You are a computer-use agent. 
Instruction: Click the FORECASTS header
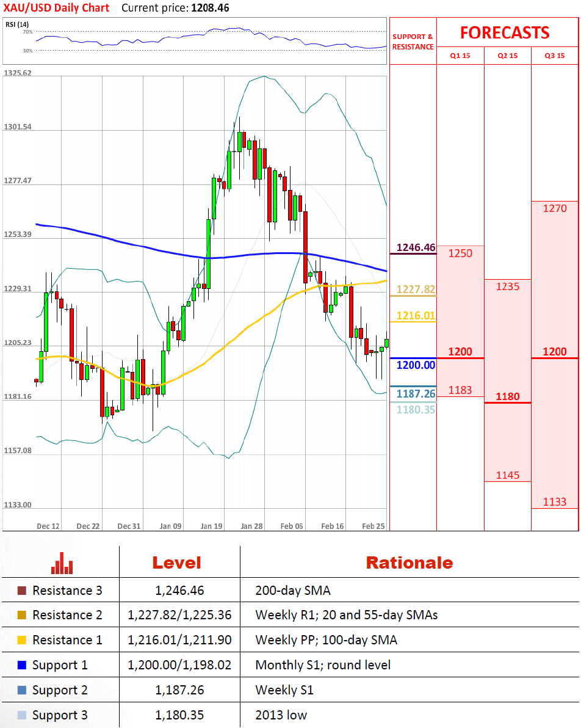click(505, 32)
